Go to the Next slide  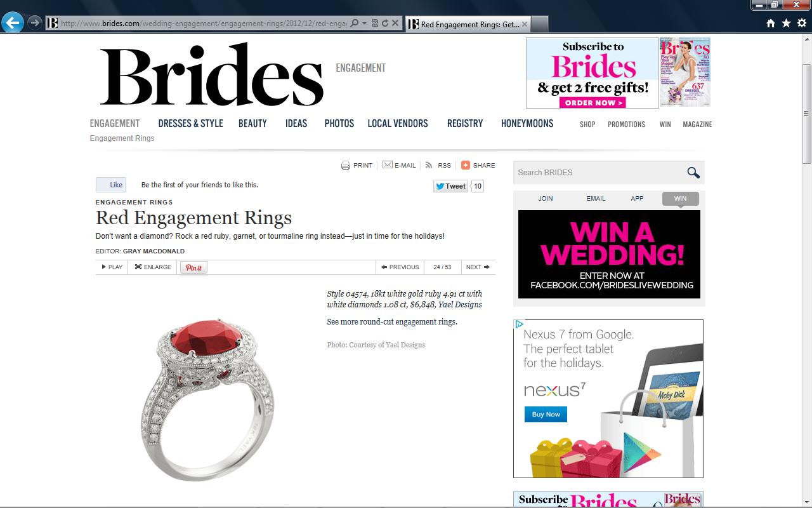[478, 267]
